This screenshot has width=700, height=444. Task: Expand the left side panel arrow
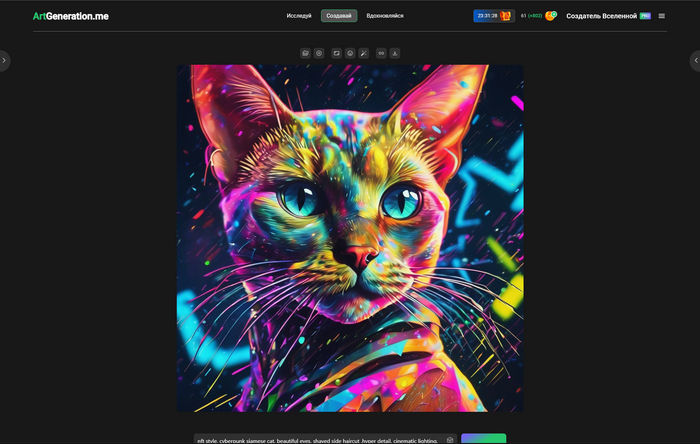tap(4, 60)
